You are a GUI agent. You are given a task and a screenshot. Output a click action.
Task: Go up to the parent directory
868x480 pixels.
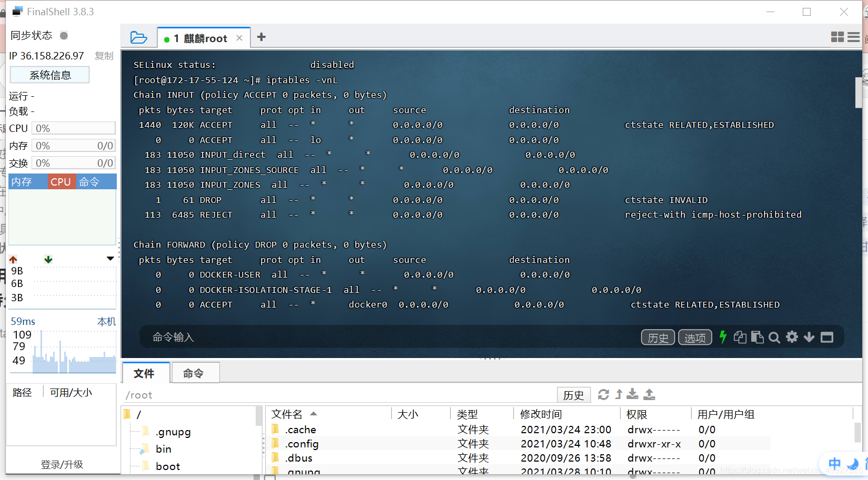[619, 394]
